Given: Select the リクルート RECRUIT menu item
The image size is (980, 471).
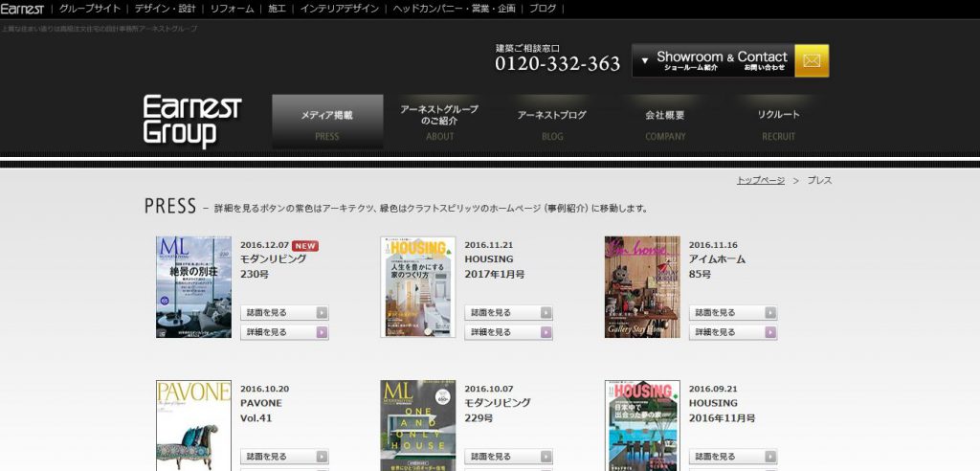Looking at the screenshot, I should [x=778, y=123].
